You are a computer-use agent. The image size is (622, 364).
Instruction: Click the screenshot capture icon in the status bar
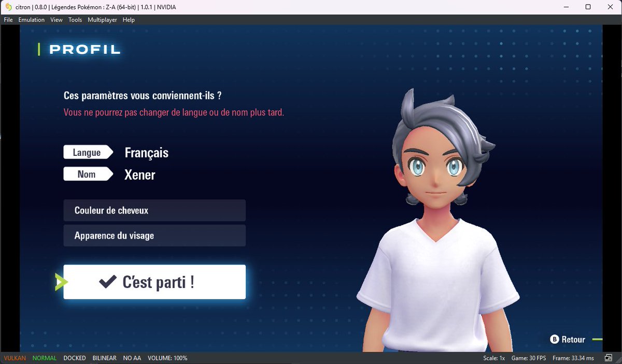click(609, 357)
